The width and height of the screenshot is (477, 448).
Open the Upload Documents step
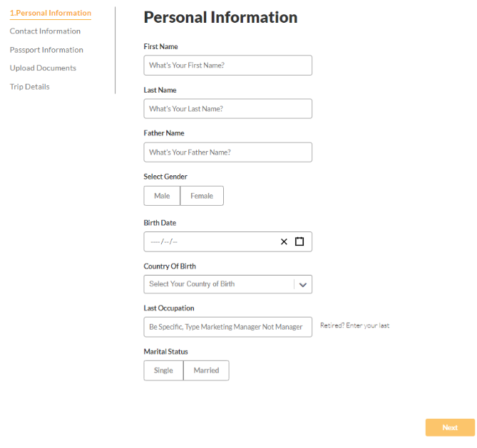pyautogui.click(x=43, y=68)
